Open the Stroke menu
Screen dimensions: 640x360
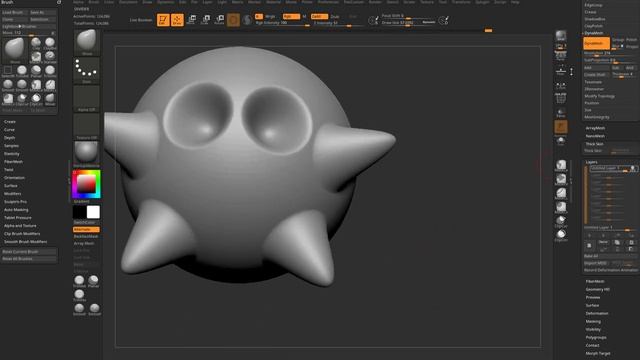409,2
